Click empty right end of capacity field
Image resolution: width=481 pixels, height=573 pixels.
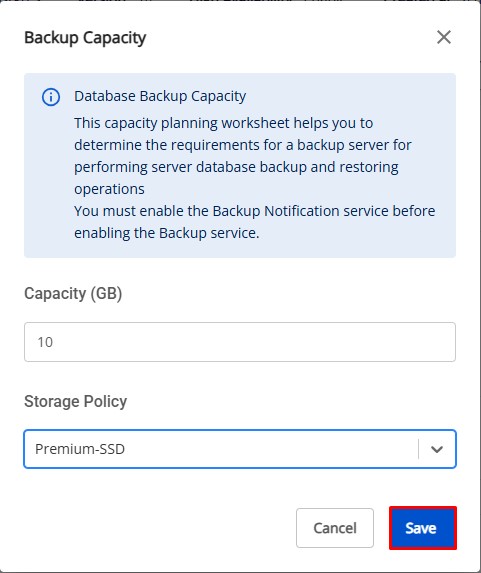(x=402, y=342)
